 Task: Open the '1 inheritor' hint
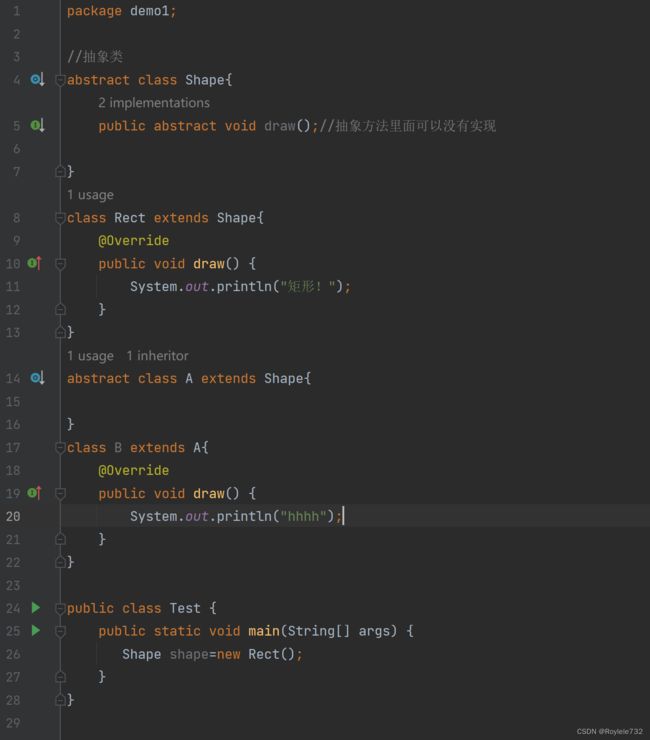click(x=157, y=356)
